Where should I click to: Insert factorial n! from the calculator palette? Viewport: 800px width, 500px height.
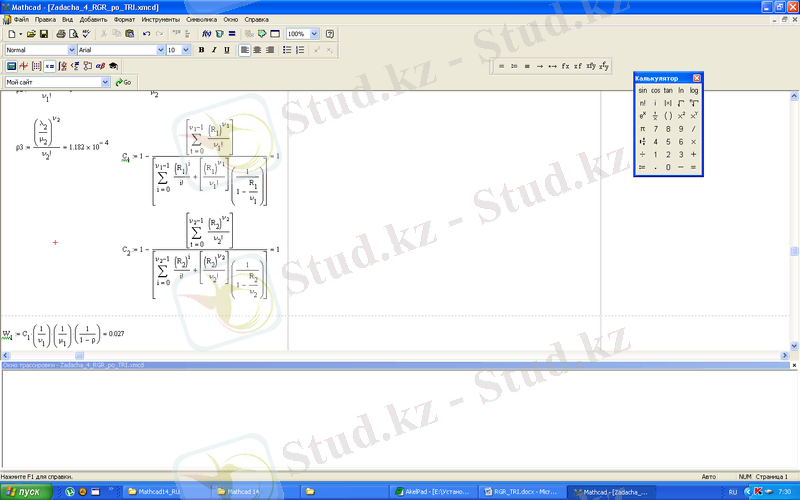[x=642, y=103]
